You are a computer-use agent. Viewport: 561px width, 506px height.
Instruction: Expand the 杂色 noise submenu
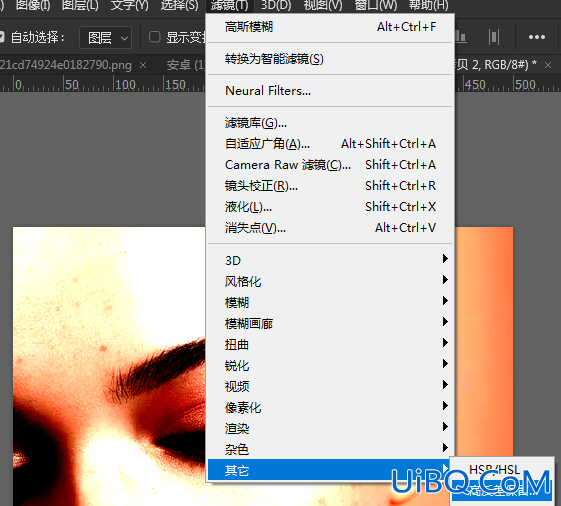330,449
